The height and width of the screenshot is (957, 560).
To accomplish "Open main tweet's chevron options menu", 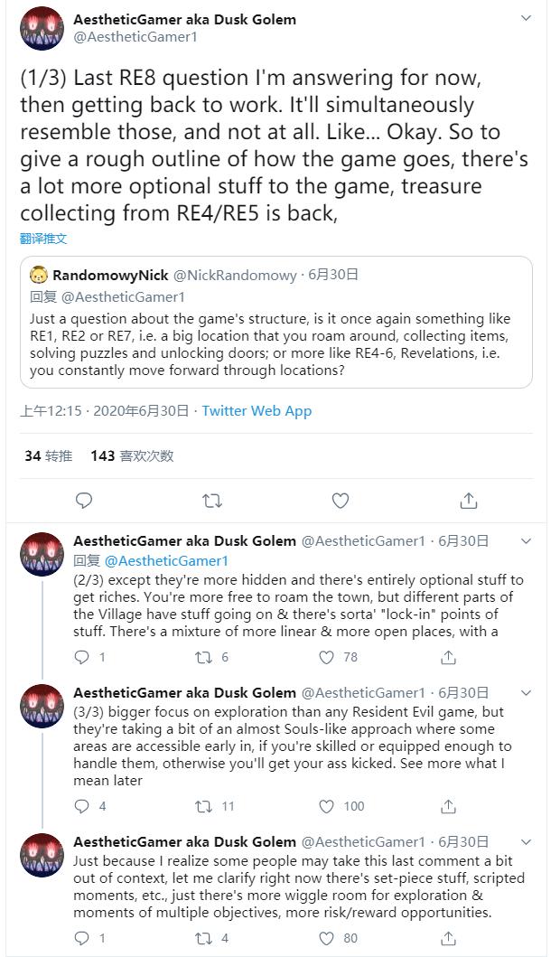I will [x=527, y=18].
